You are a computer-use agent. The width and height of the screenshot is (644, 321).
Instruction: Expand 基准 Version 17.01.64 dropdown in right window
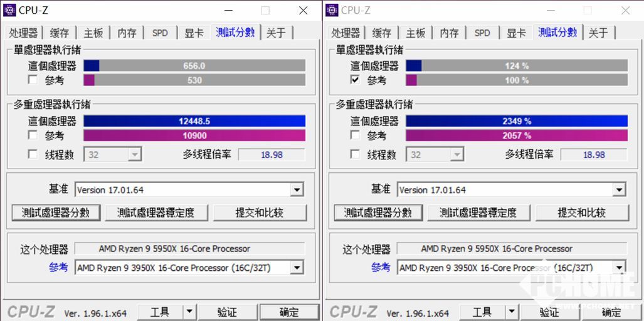[x=619, y=189]
